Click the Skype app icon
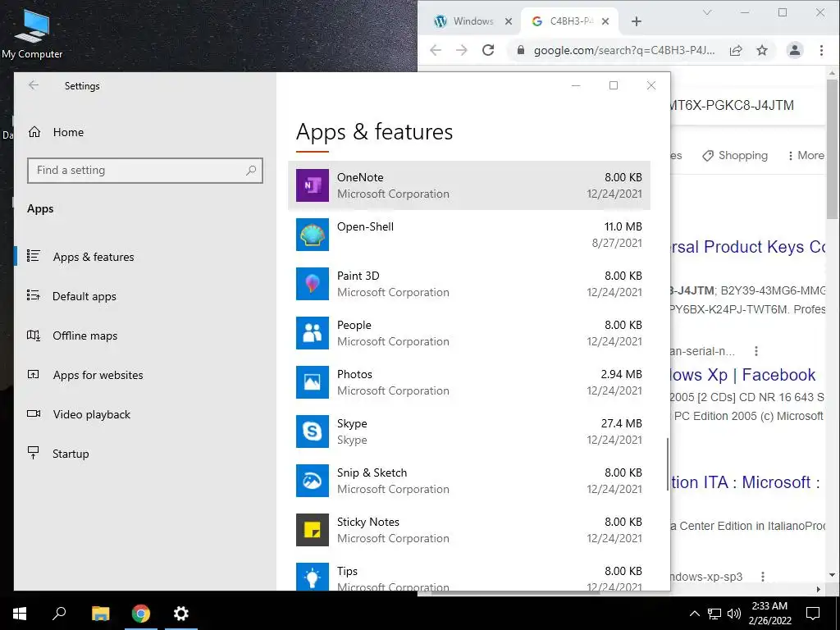Screen dimensions: 840x630 click(x=313, y=431)
